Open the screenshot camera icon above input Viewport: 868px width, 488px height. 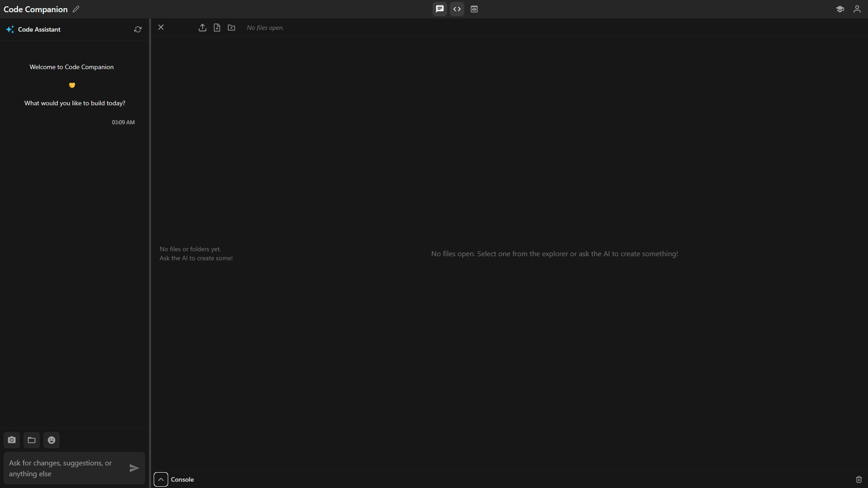pos(11,440)
